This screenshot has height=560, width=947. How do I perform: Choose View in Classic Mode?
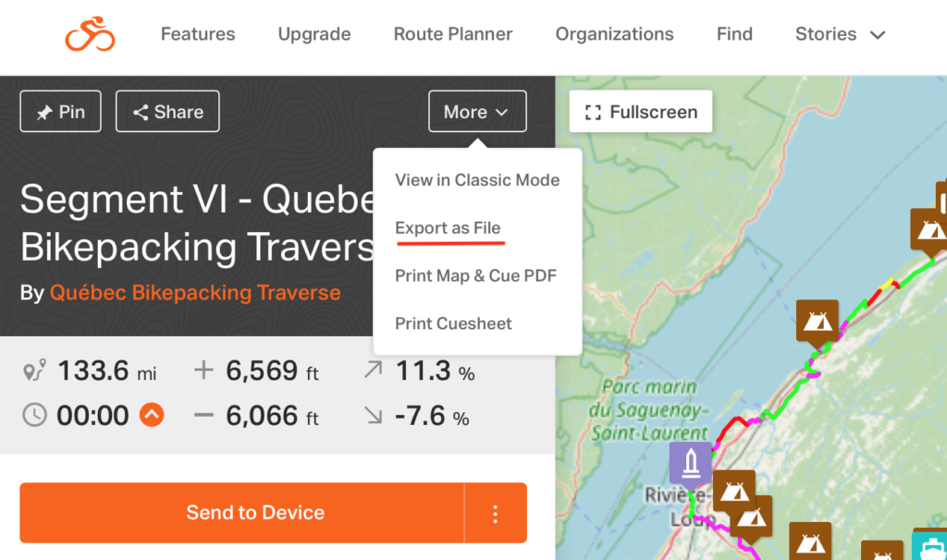477,180
